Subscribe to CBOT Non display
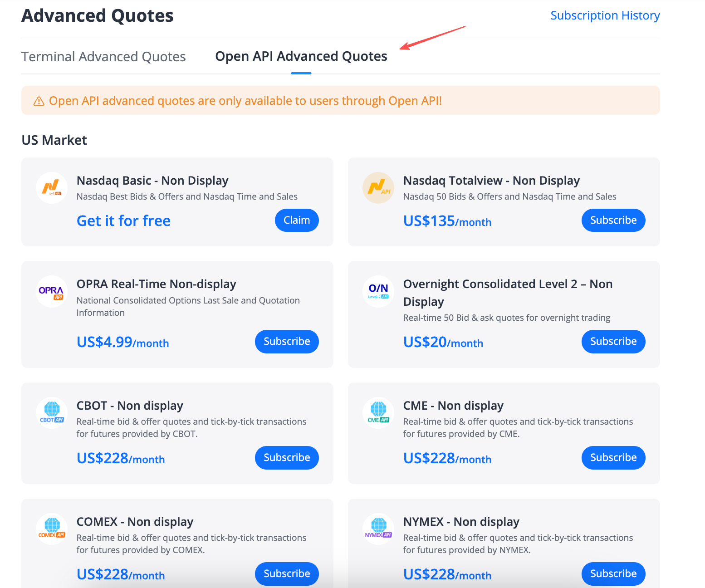Viewport: 705px width, 588px height. point(287,457)
